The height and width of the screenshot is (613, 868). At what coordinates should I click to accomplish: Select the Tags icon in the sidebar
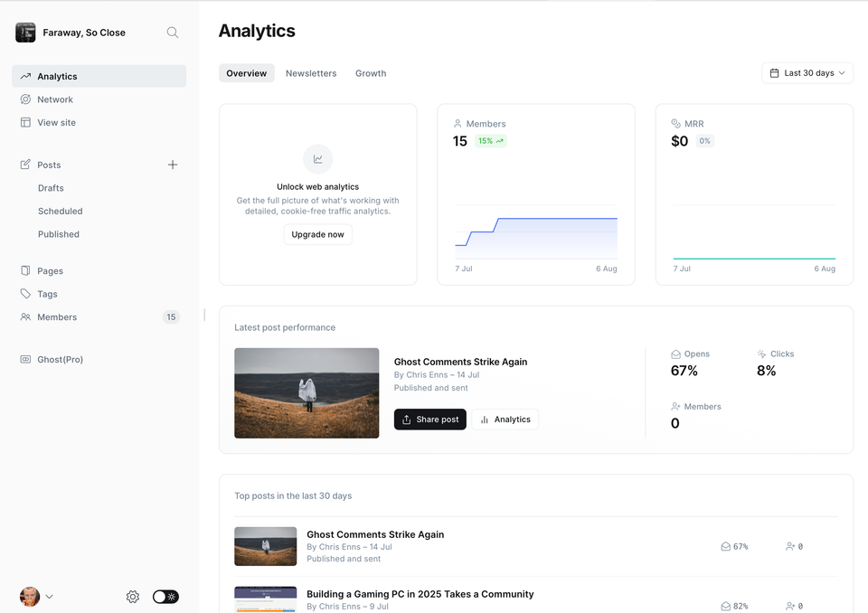click(25, 294)
